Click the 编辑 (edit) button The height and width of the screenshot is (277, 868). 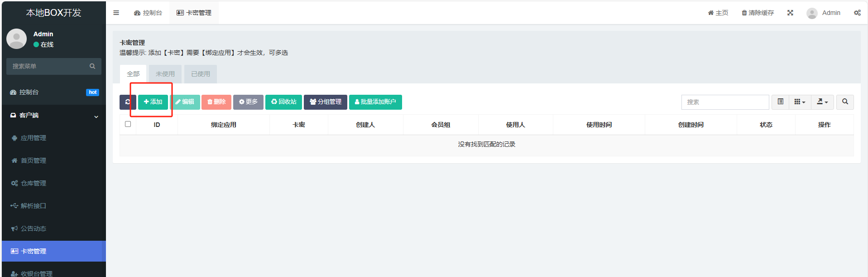click(185, 102)
